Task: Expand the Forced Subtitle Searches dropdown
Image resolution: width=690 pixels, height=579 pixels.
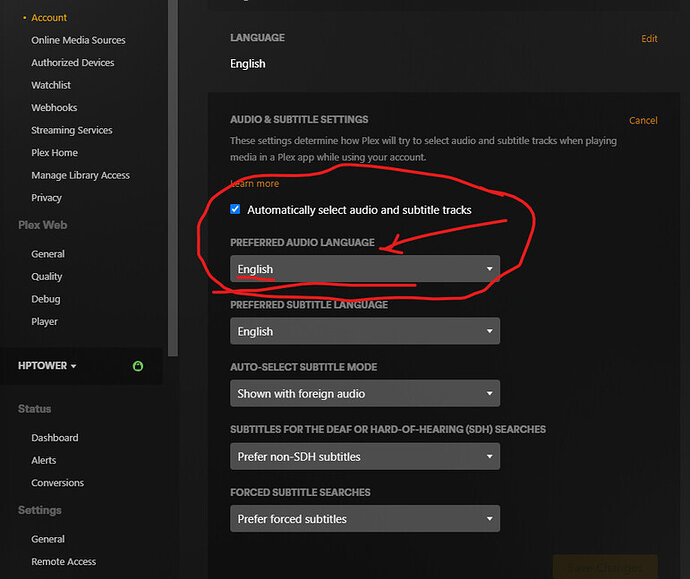Action: 365,519
